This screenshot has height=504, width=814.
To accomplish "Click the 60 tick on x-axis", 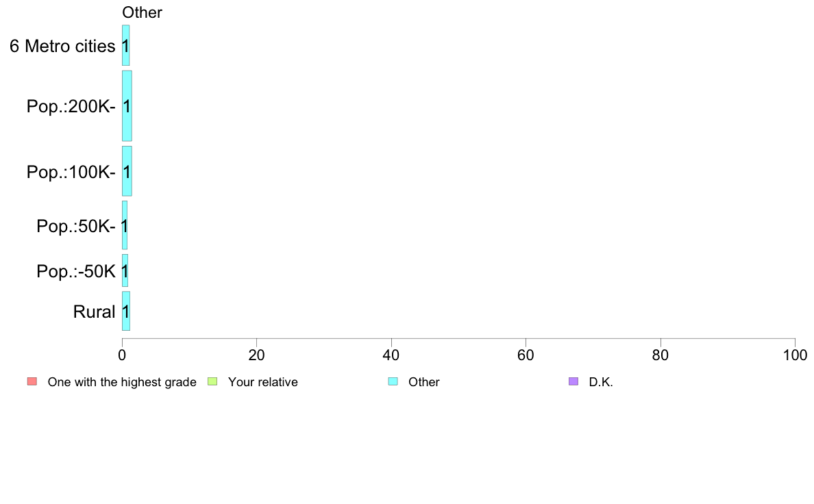I will coord(526,355).
